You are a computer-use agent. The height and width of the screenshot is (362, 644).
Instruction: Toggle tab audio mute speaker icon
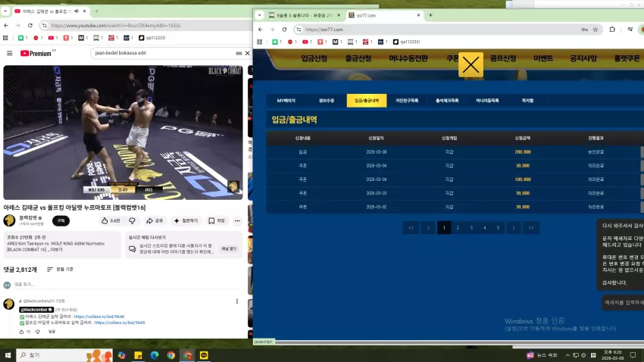coord(77,11)
